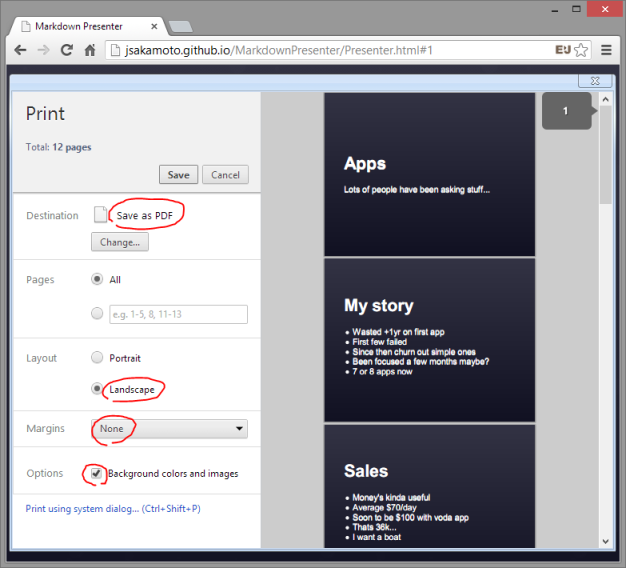
Task: Open a new browser tab
Action: pyautogui.click(x=181, y=25)
